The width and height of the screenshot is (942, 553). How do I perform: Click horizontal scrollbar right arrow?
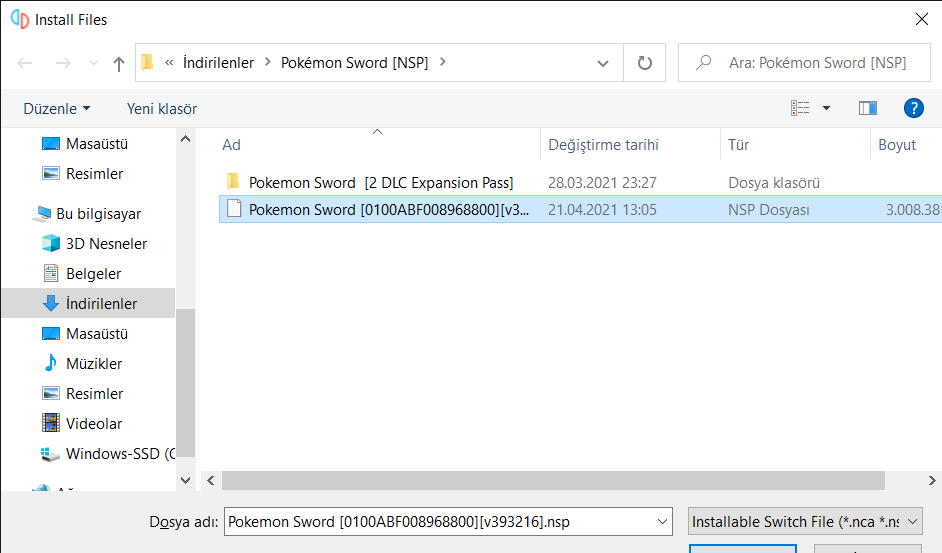click(x=932, y=480)
